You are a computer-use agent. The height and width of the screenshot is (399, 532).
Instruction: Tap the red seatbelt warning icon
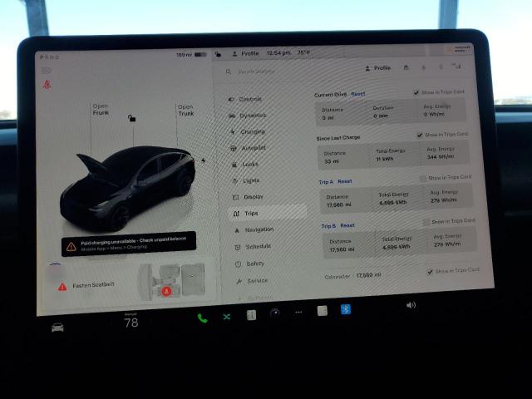(47, 85)
